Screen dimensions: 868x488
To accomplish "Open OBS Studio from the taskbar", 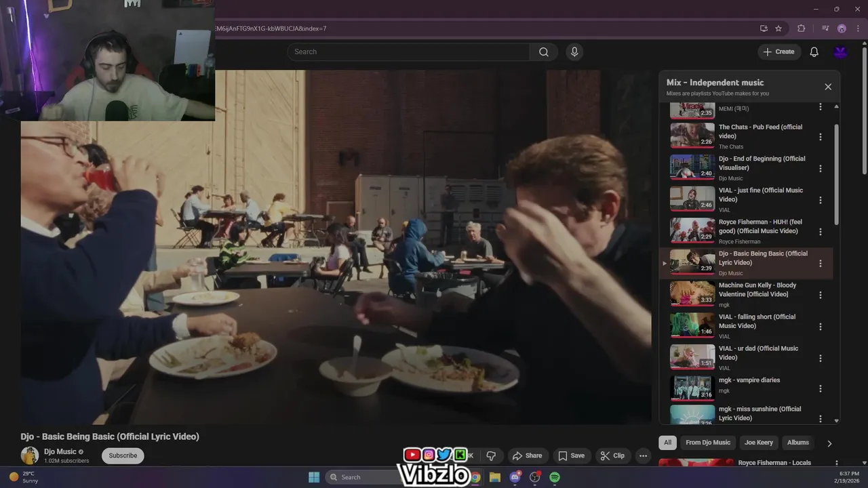I will (534, 477).
